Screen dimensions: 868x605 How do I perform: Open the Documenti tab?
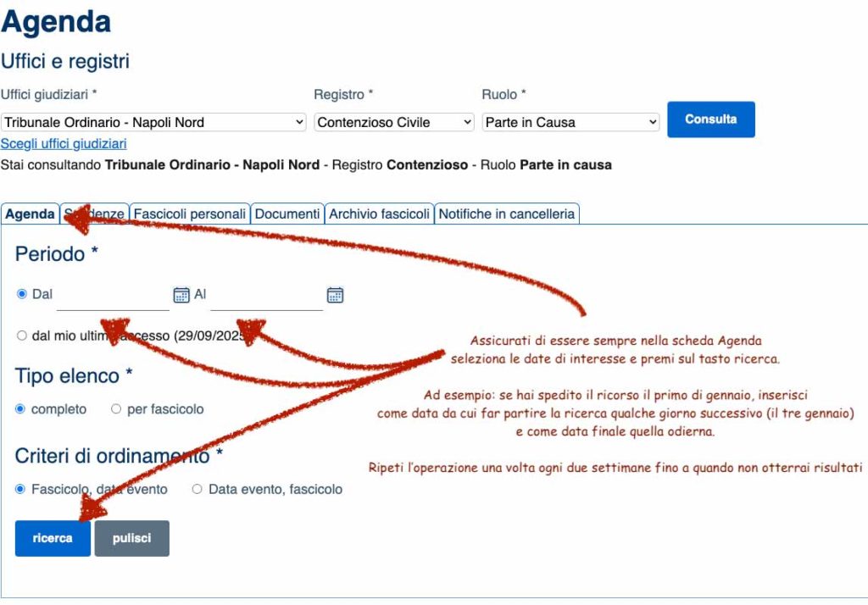tap(287, 214)
